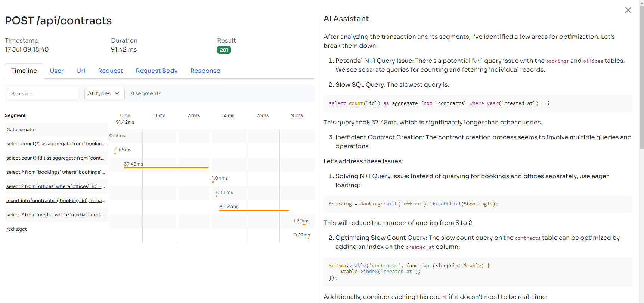This screenshot has width=644, height=303.
Task: Click the 'created_at' inline code text
Action: coord(420,247)
